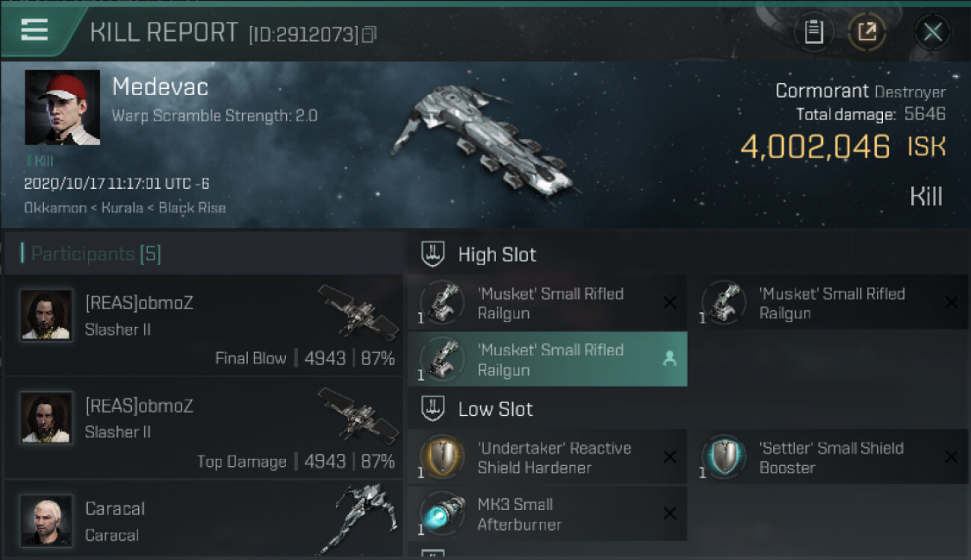Copy the kill report ID number
Screen dimensions: 971x560
pos(369,34)
